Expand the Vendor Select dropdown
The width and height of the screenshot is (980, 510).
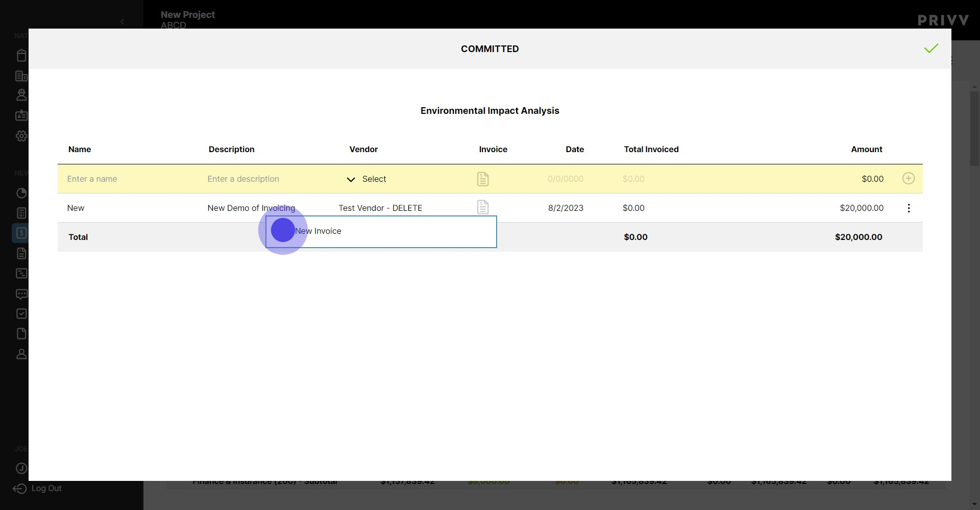coord(366,179)
